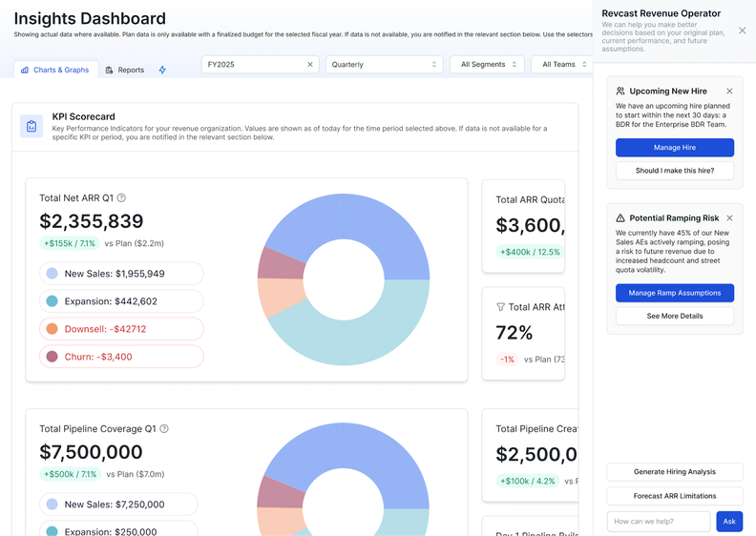
Task: Click the 'vs Plan ($7.0m)' comparison text
Action: [x=135, y=474]
